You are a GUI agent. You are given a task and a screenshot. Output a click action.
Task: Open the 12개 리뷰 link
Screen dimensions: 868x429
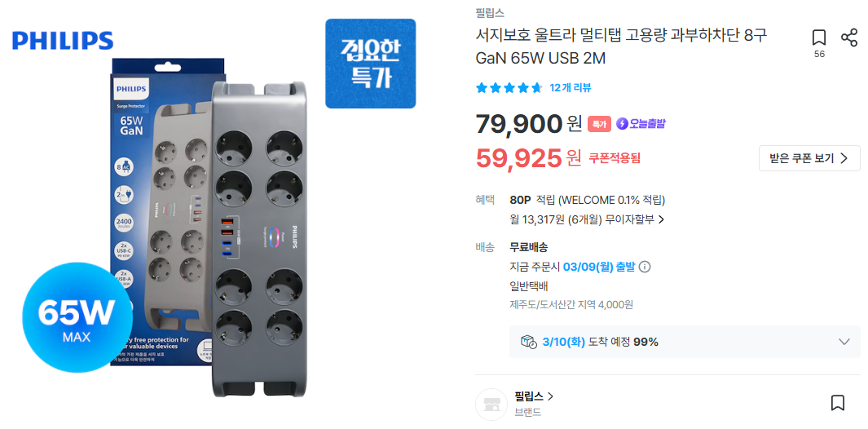(571, 88)
